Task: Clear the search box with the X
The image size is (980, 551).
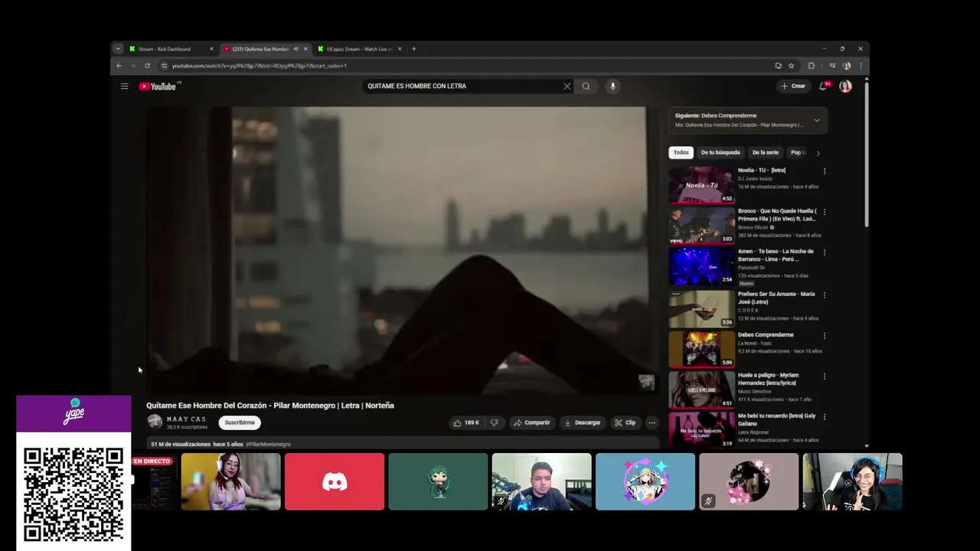Action: coord(567,86)
